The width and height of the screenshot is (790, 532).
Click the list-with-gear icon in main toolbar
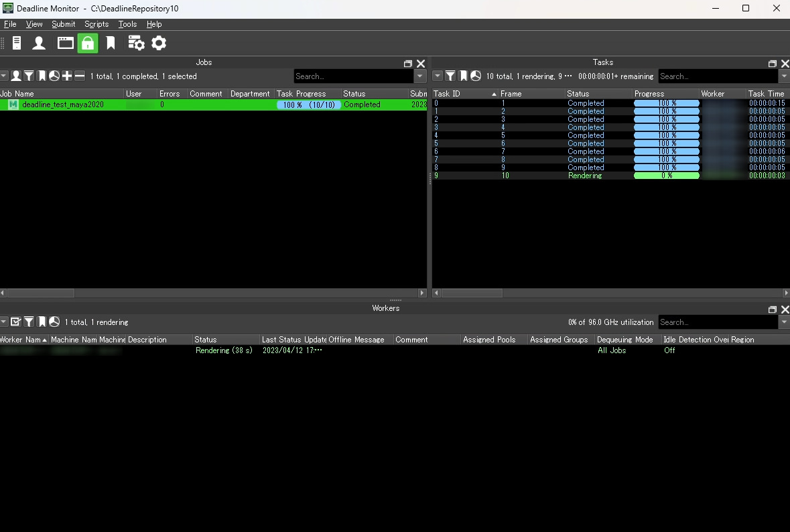[136, 44]
